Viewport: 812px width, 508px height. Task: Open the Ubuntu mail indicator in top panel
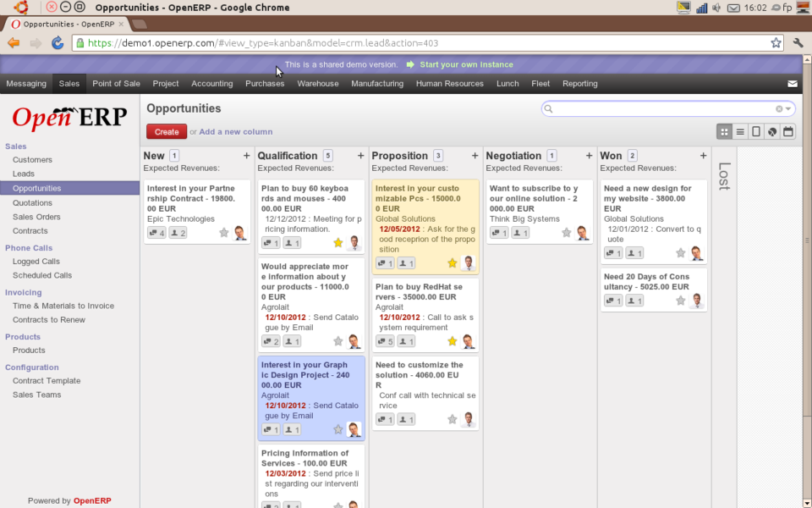click(733, 8)
